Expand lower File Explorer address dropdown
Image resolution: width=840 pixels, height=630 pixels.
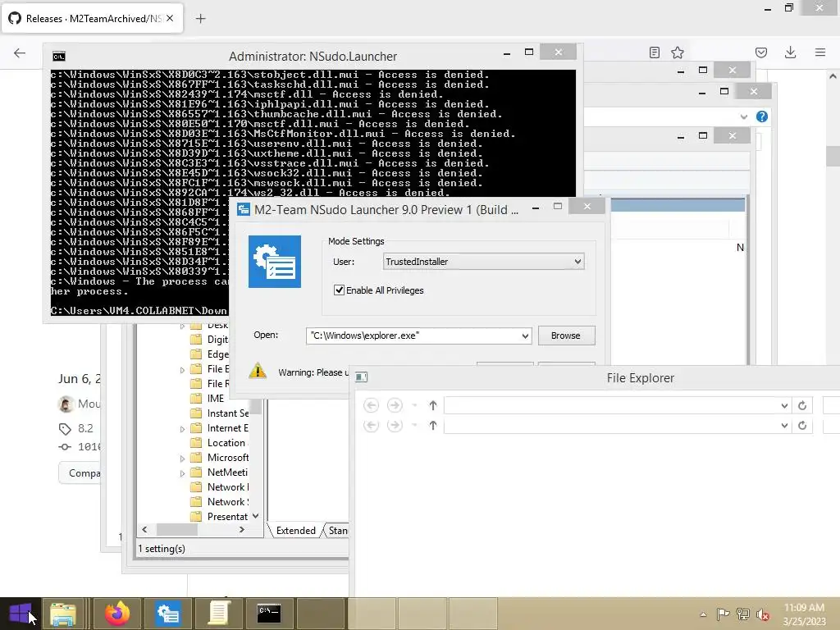pyautogui.click(x=784, y=426)
